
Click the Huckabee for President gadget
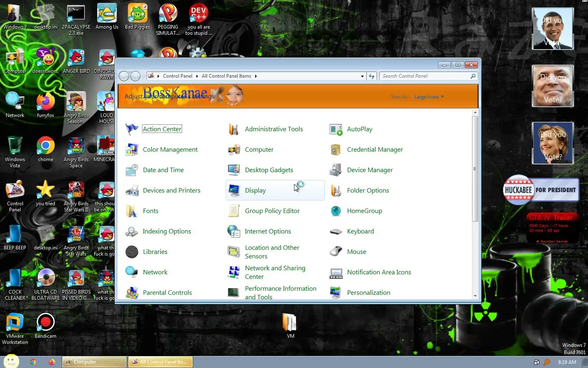[541, 190]
